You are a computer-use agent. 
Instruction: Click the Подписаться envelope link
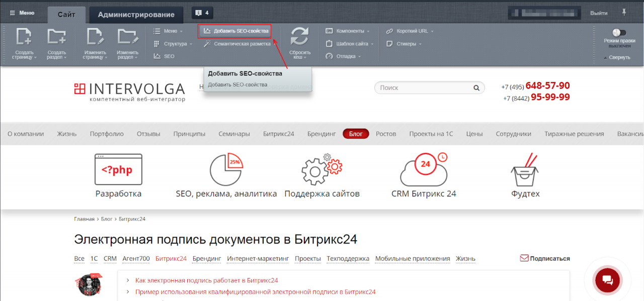[x=545, y=258]
